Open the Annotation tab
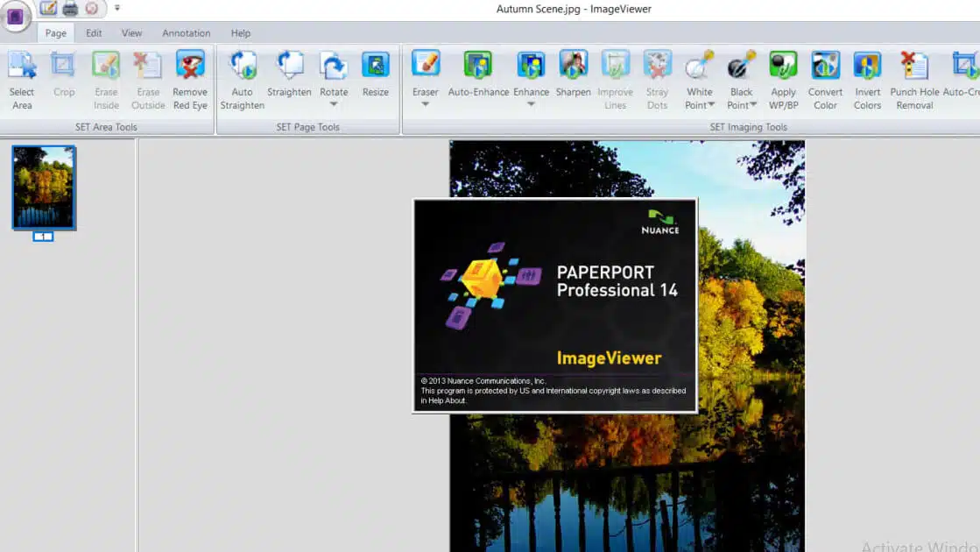 point(187,33)
